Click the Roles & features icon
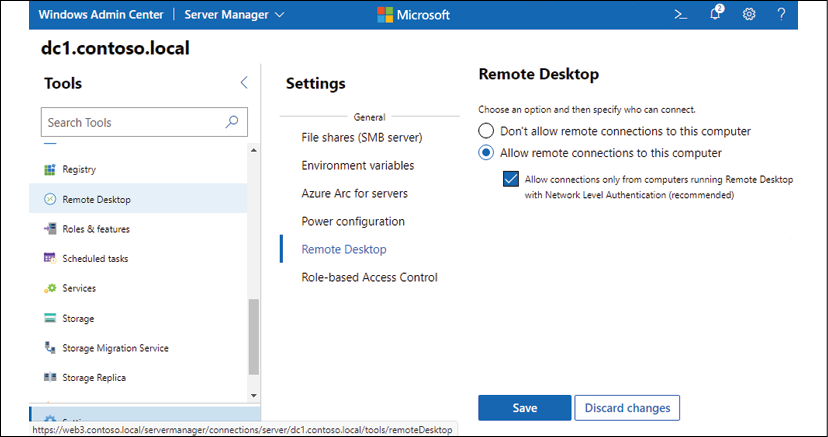Image resolution: width=828 pixels, height=437 pixels. (x=50, y=229)
